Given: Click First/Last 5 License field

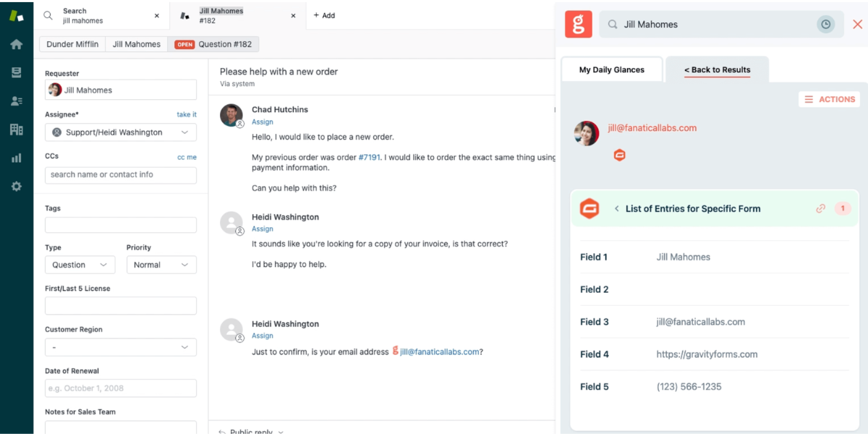Looking at the screenshot, I should tap(121, 305).
